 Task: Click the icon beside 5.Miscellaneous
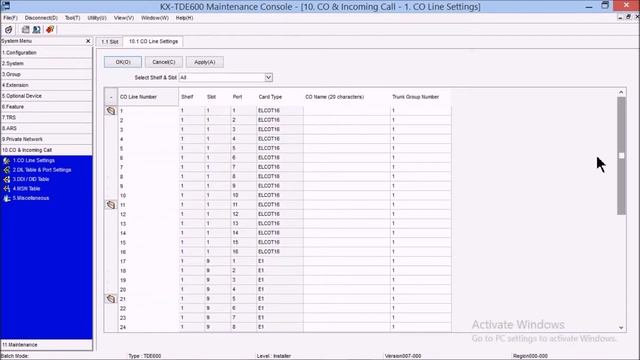click(7, 198)
